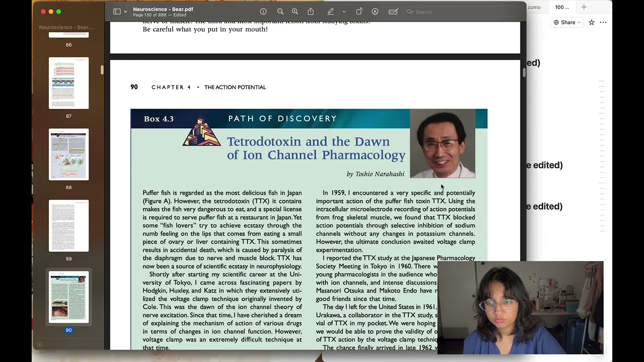
Task: Click the Neuroscience - Bear sidebar heading
Action: click(x=66, y=27)
